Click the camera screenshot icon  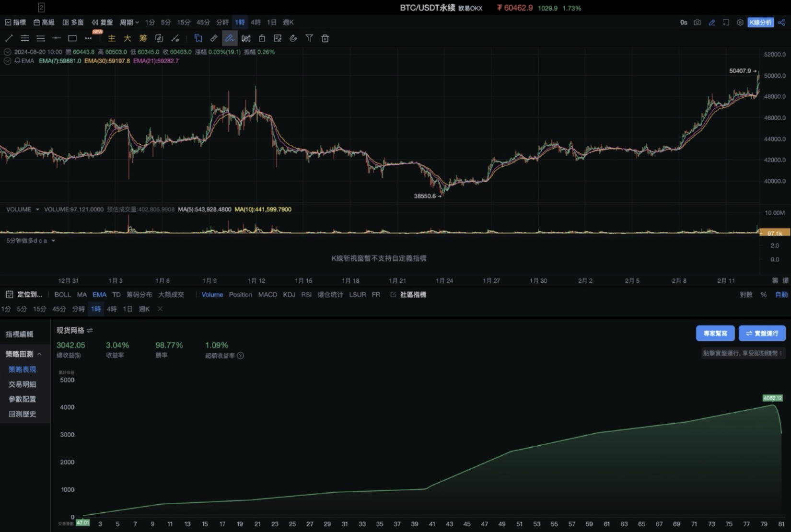click(697, 23)
